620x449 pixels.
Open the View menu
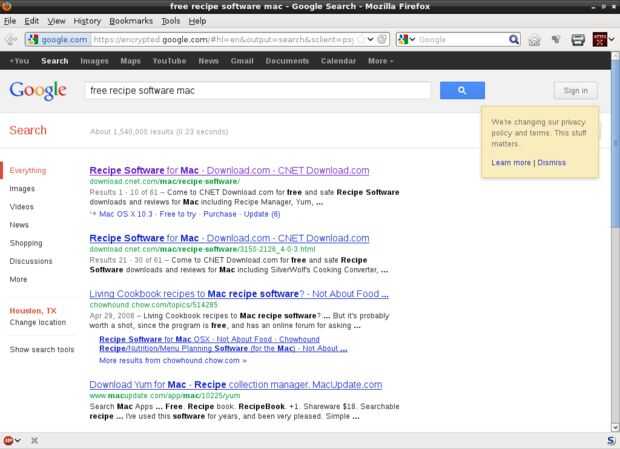pyautogui.click(x=56, y=21)
